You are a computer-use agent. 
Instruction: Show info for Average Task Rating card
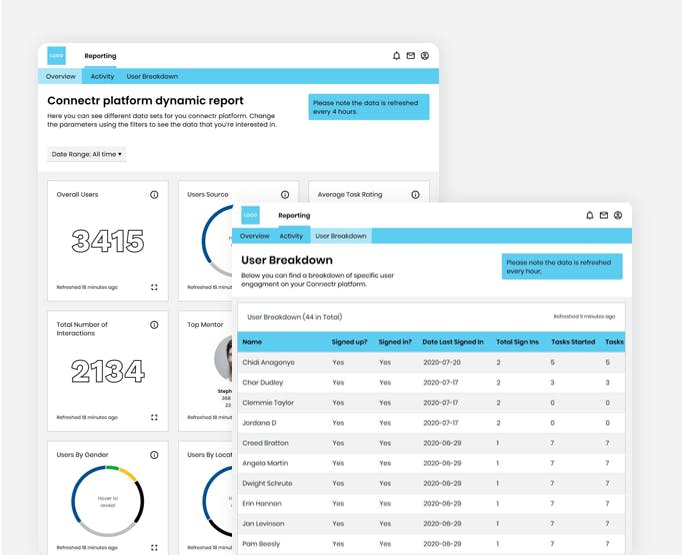click(x=415, y=194)
